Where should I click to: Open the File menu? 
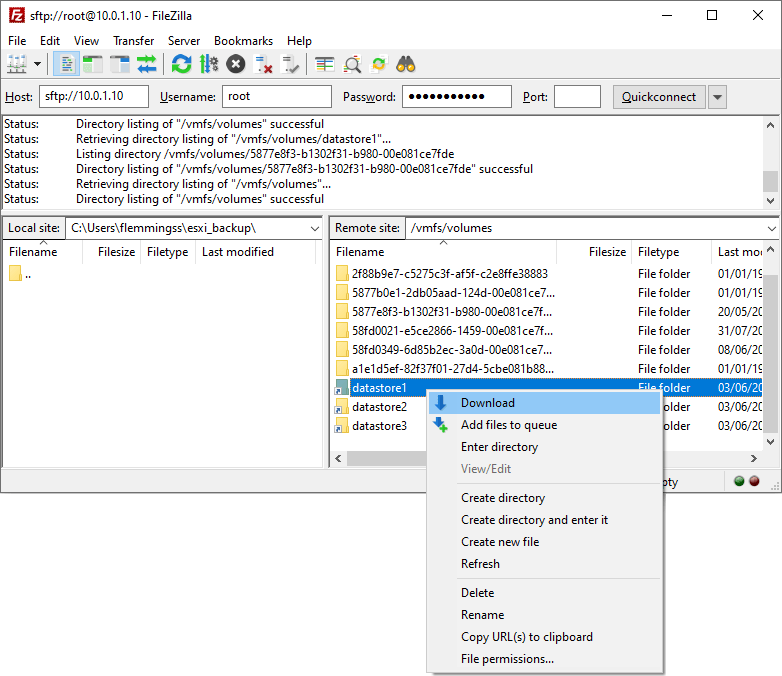[17, 41]
